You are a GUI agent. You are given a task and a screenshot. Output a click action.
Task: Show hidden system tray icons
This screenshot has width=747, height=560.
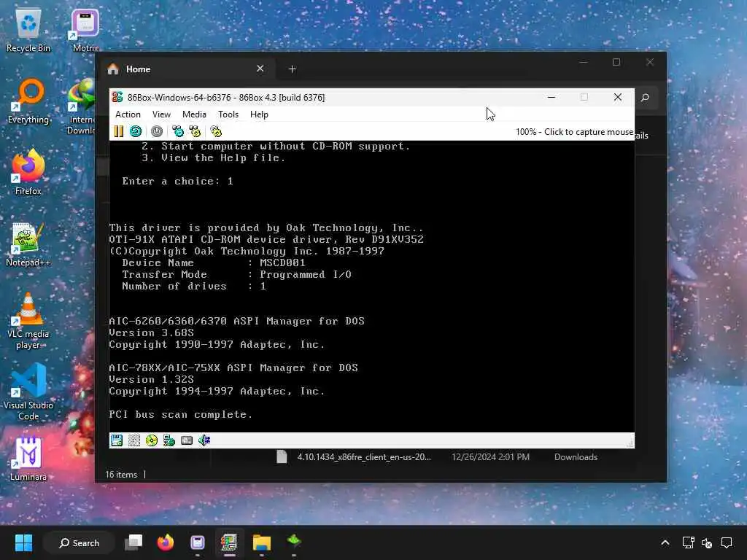point(665,542)
